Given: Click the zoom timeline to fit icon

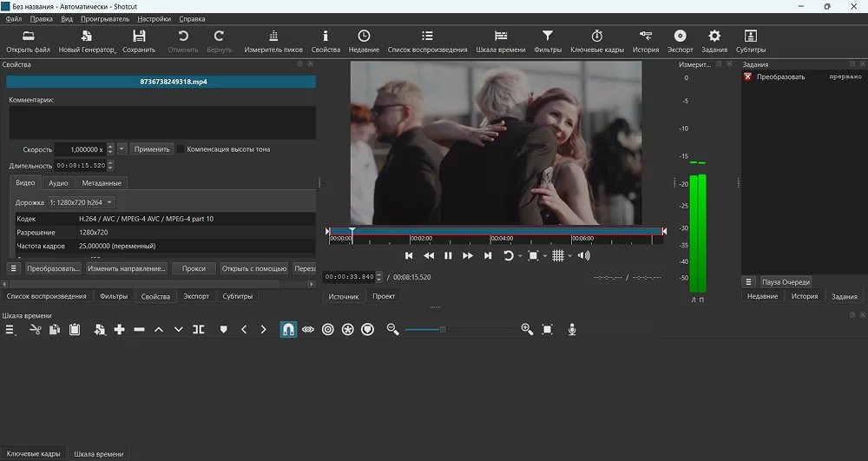Looking at the screenshot, I should (x=548, y=330).
